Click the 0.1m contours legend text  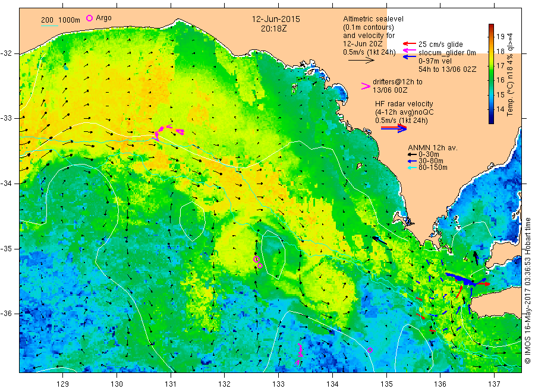[x=368, y=27]
